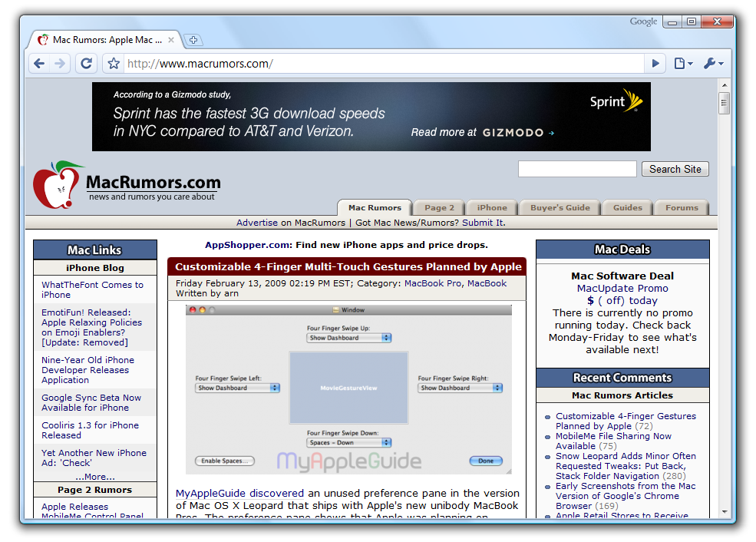This screenshot has height=542, width=756.
Task: Click the Forward navigation icon
Action: [x=60, y=63]
